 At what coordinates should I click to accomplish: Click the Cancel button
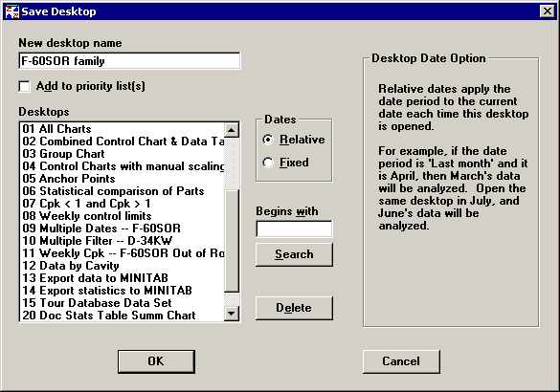(401, 361)
